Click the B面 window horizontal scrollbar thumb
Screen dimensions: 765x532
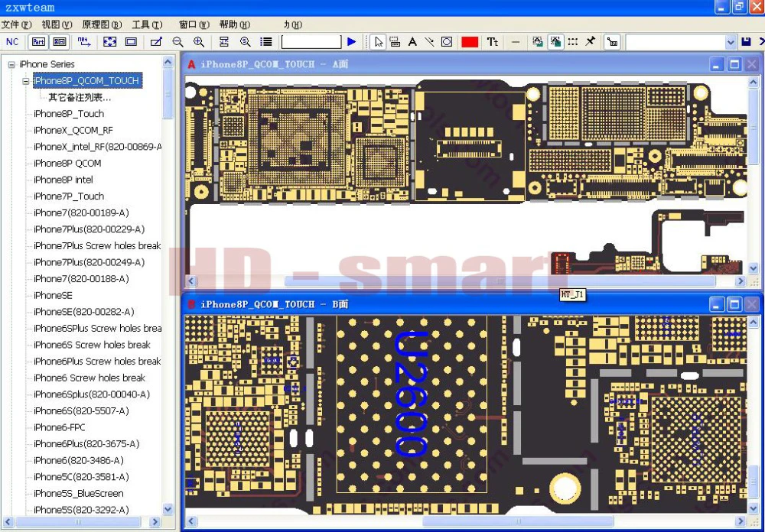point(517,521)
